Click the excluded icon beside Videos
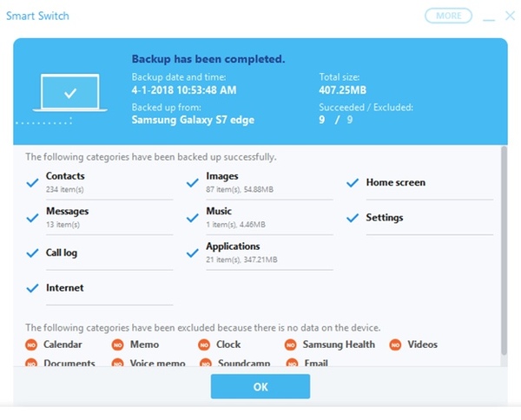The width and height of the screenshot is (521, 420). coord(395,345)
